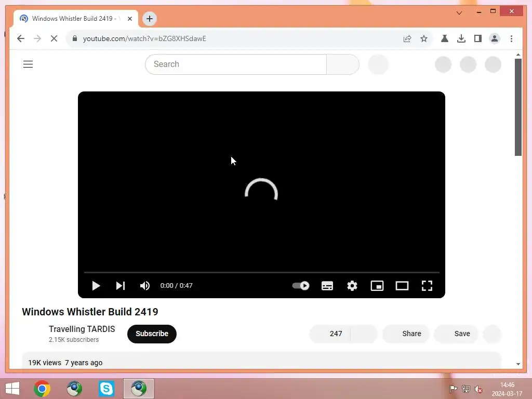Open the browser side panel icon
Screen dimensions: 532x399
pyautogui.click(x=478, y=38)
